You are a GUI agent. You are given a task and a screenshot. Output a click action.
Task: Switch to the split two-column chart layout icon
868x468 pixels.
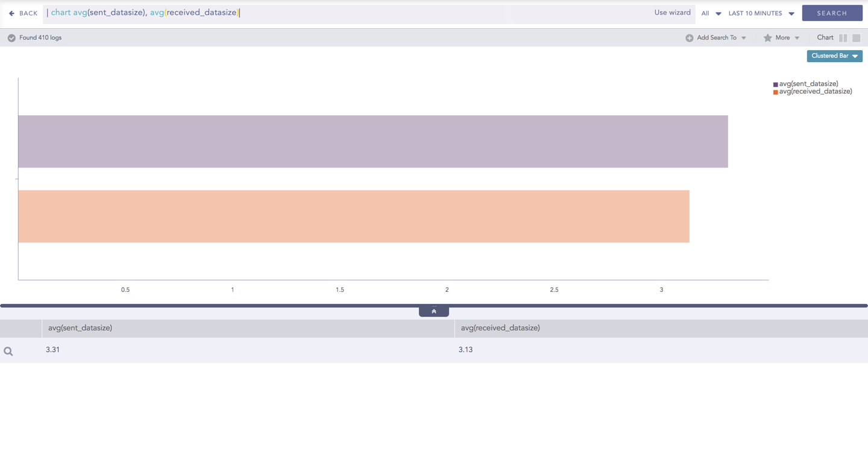[x=843, y=38]
